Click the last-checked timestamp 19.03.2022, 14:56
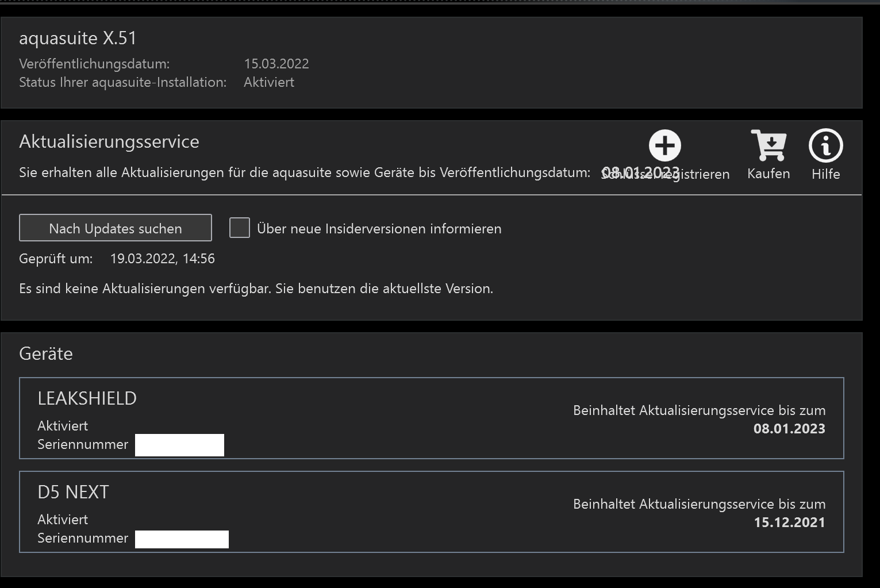The width and height of the screenshot is (880, 588). pos(163,259)
